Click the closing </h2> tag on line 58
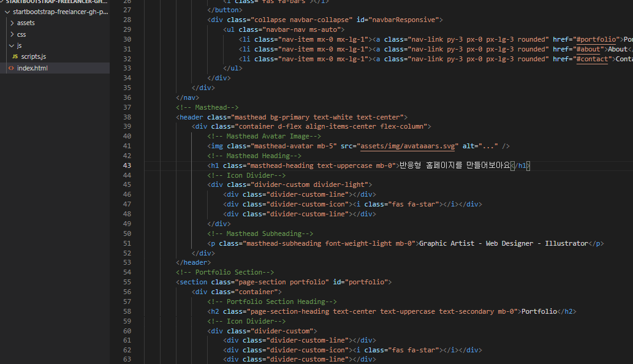The image size is (633, 364). 567,311
